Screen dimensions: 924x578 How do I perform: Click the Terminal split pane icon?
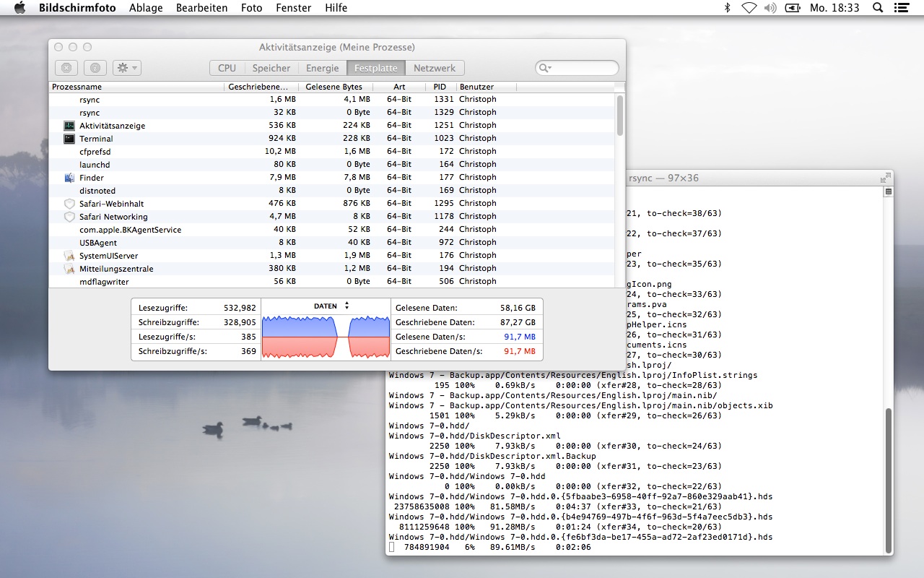point(889,191)
